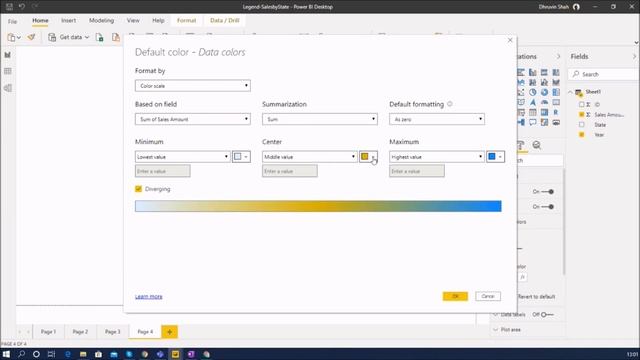This screenshot has width=640, height=360.
Task: Open the Data / Drill tab
Action: pyautogui.click(x=224, y=20)
